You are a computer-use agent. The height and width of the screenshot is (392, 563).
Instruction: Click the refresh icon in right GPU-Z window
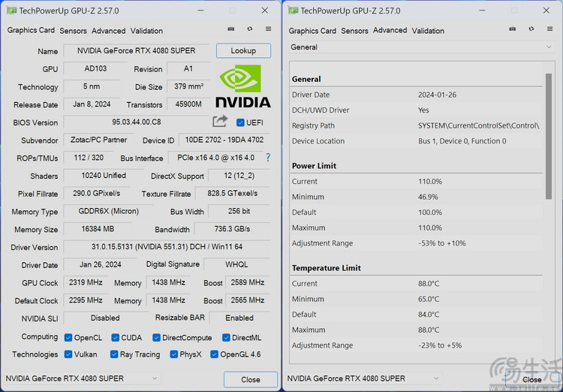[531, 29]
